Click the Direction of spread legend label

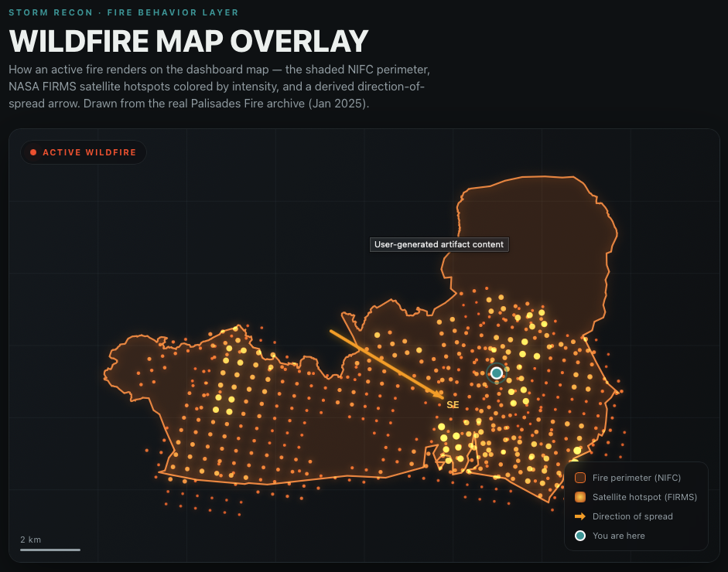[632, 516]
